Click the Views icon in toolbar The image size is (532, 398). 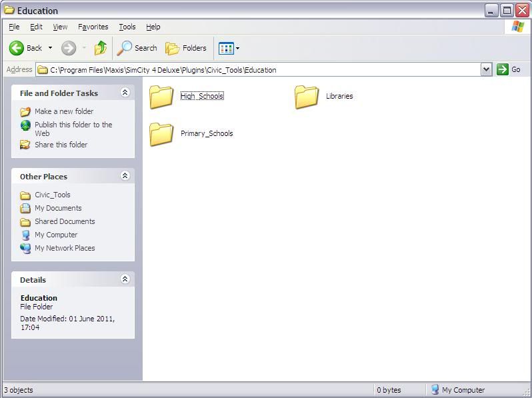click(x=226, y=48)
